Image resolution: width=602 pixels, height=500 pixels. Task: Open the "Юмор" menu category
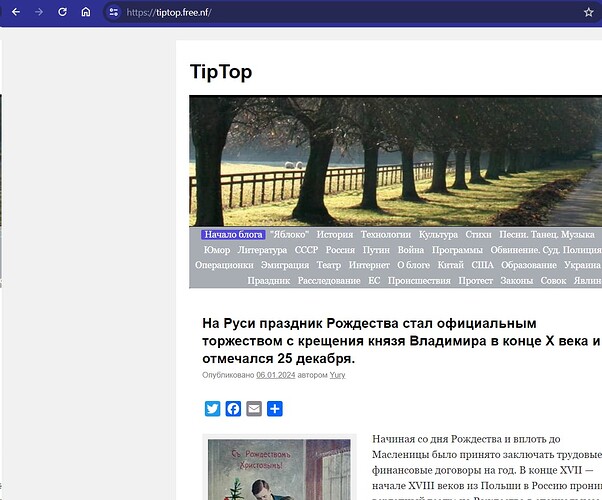[216, 250]
